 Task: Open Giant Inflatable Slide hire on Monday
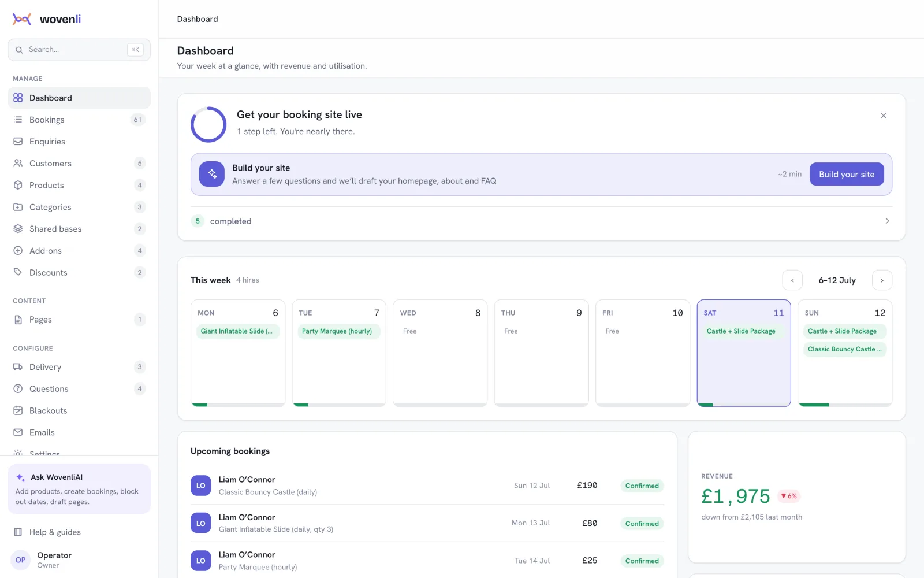238,331
